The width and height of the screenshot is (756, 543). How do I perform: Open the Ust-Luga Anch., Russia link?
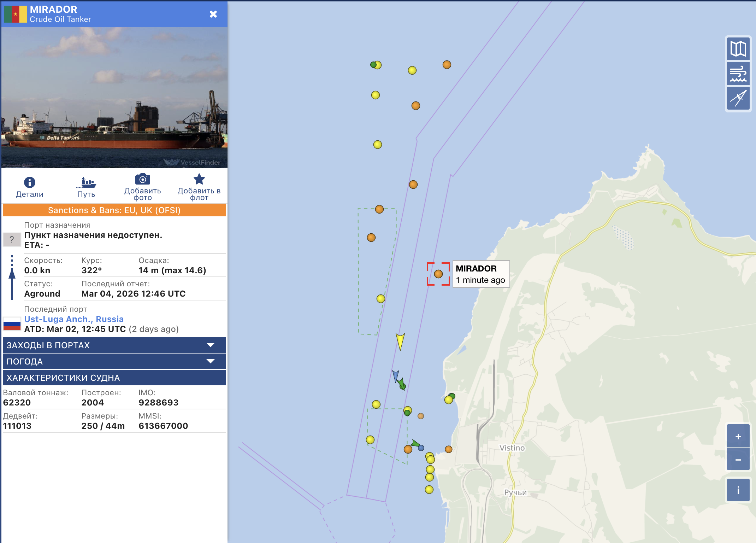pos(74,319)
